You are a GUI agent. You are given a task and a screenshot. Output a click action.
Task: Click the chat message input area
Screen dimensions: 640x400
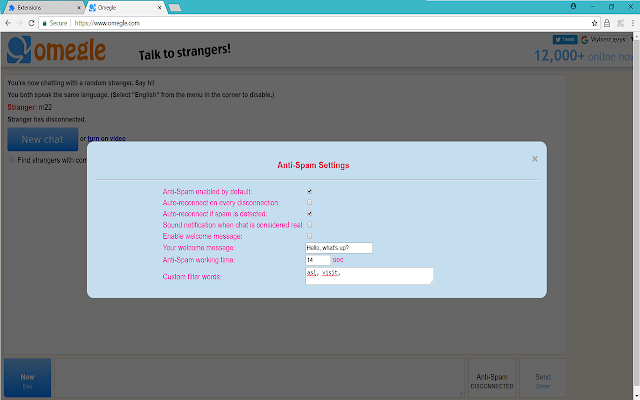coord(260,378)
